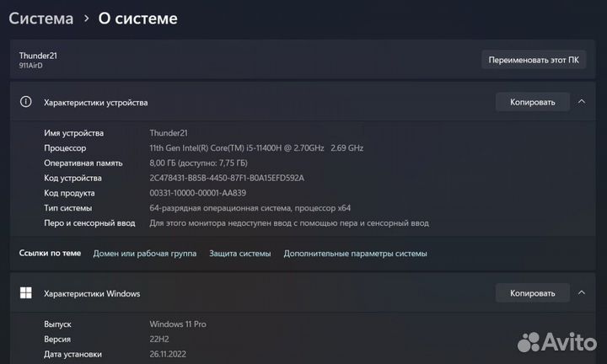Click the Характеристики Windows header label
This screenshot has width=607, height=364.
pyautogui.click(x=92, y=293)
